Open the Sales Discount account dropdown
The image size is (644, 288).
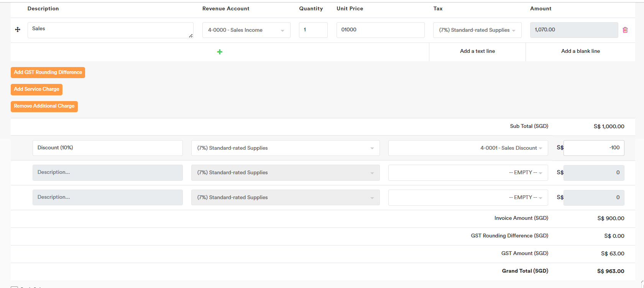(468, 148)
